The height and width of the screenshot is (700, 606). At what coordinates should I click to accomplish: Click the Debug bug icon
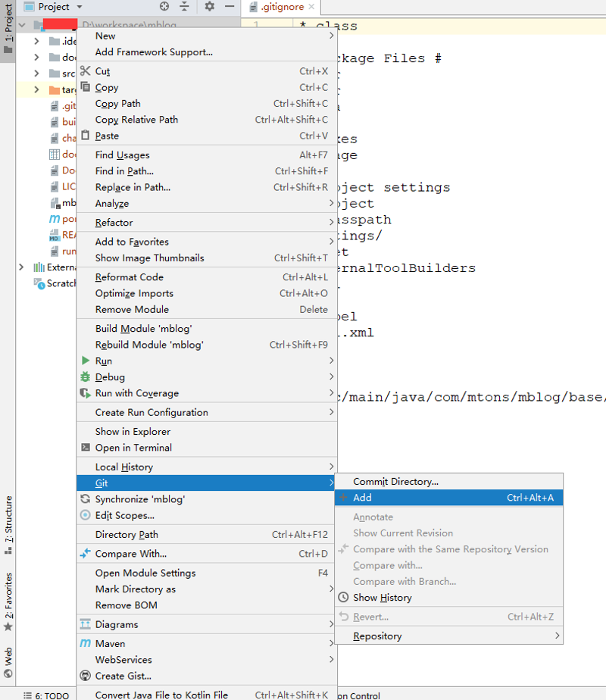click(x=86, y=377)
